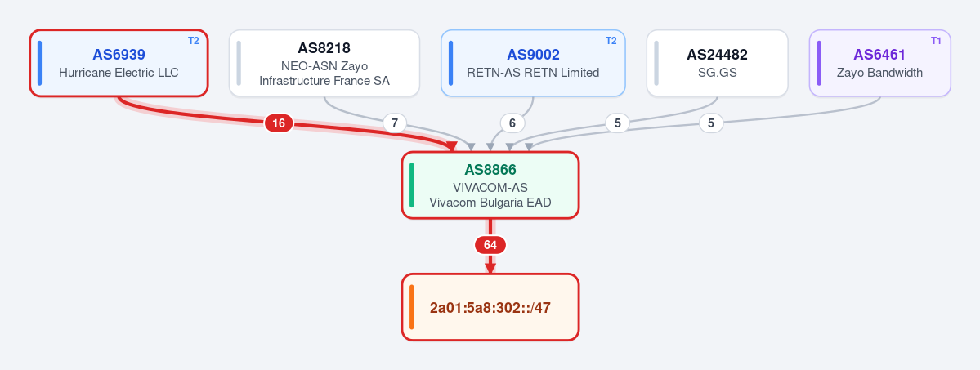Click the AS8866 green heading text

(490, 169)
